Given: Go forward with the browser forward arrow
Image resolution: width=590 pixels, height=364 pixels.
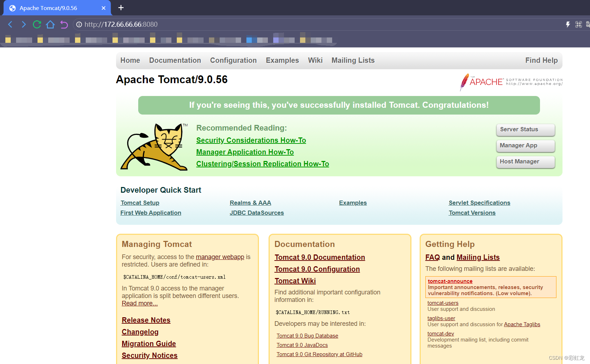Looking at the screenshot, I should tap(24, 24).
